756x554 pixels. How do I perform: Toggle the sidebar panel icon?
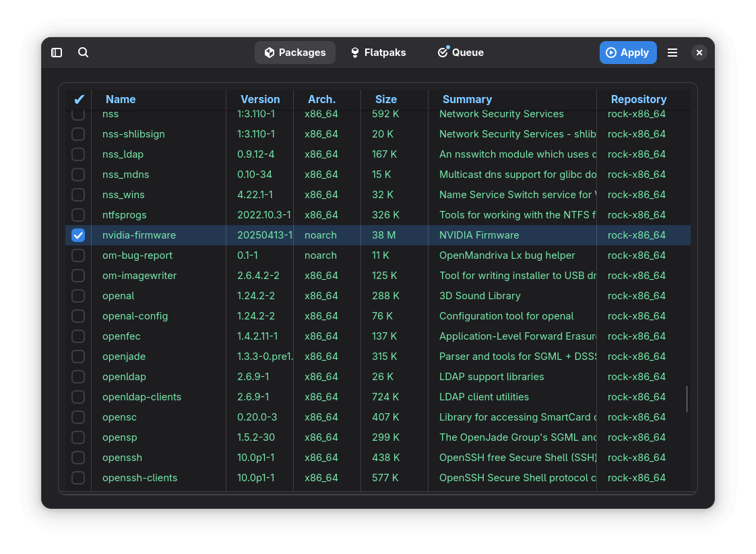(x=57, y=53)
